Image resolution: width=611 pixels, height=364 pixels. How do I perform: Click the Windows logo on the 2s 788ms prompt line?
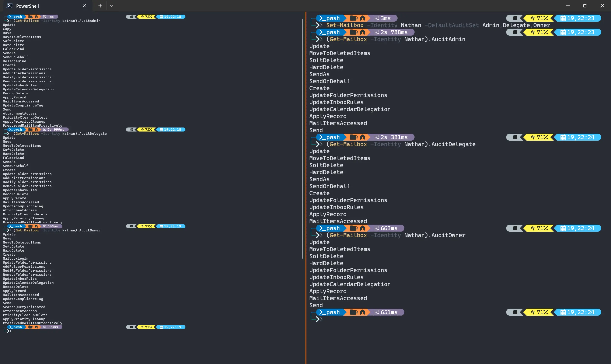515,32
